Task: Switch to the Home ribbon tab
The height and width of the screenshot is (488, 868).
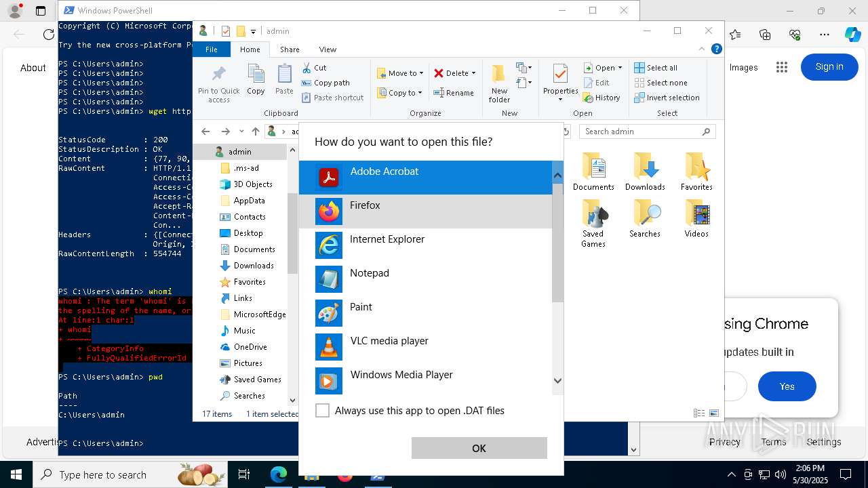Action: tap(250, 49)
